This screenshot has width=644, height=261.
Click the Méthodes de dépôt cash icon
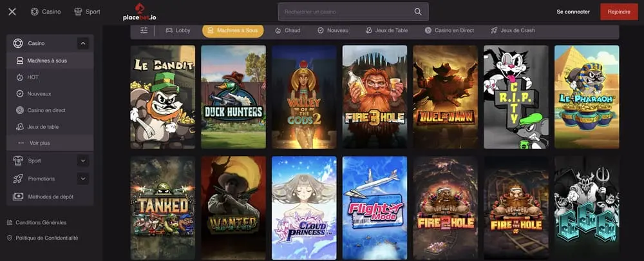coord(18,197)
